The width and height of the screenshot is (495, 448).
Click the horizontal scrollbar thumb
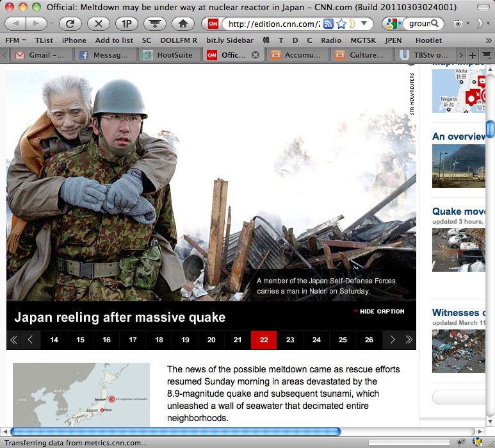[x=175, y=431]
